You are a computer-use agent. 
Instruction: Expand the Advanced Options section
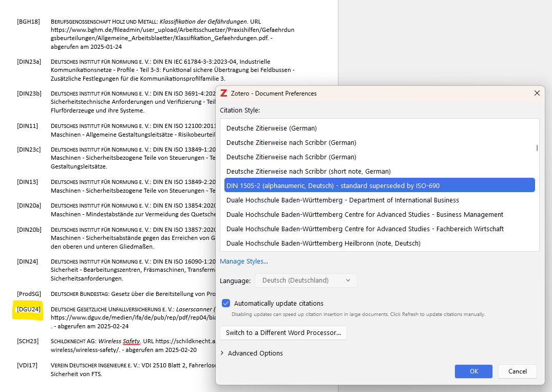pos(252,353)
